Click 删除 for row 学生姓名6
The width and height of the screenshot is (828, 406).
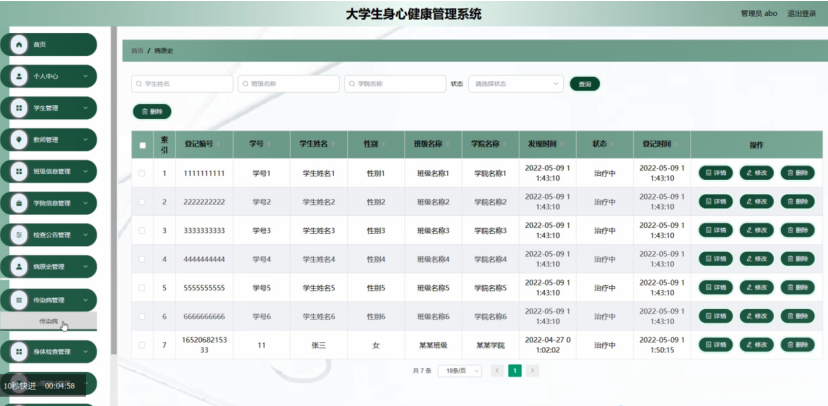pyautogui.click(x=797, y=316)
